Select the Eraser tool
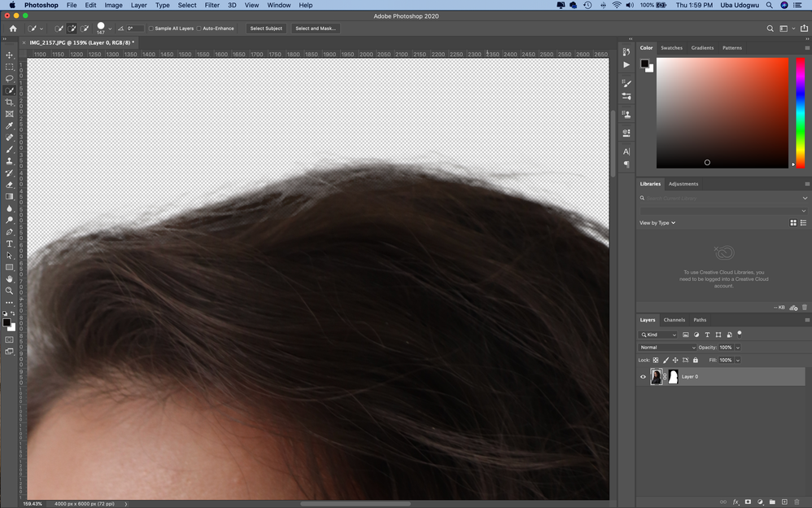Image resolution: width=812 pixels, height=508 pixels. pyautogui.click(x=9, y=185)
